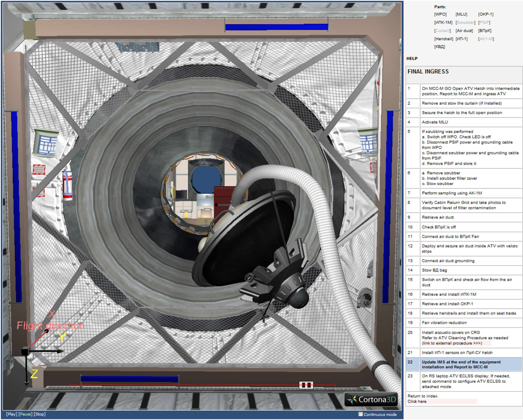Open link to external ATV Cleaning Procedure

451,343
